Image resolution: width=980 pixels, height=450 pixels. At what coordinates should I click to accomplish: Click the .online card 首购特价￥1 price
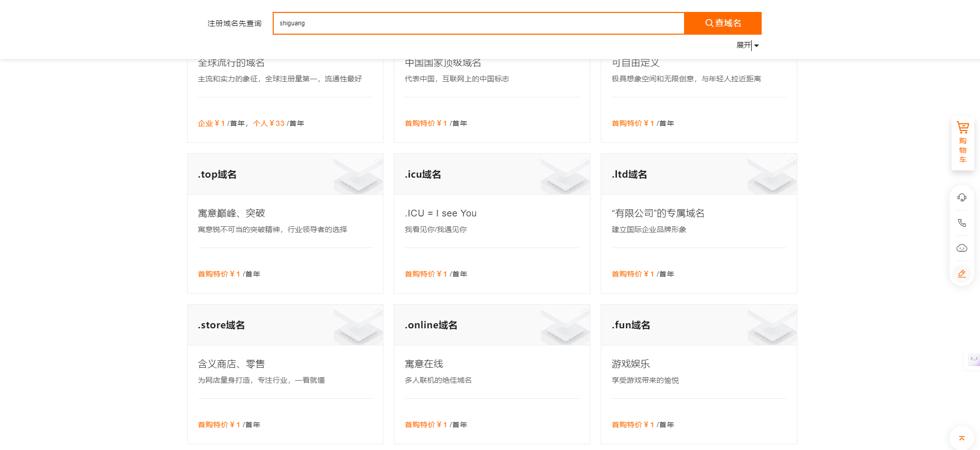pyautogui.click(x=426, y=425)
